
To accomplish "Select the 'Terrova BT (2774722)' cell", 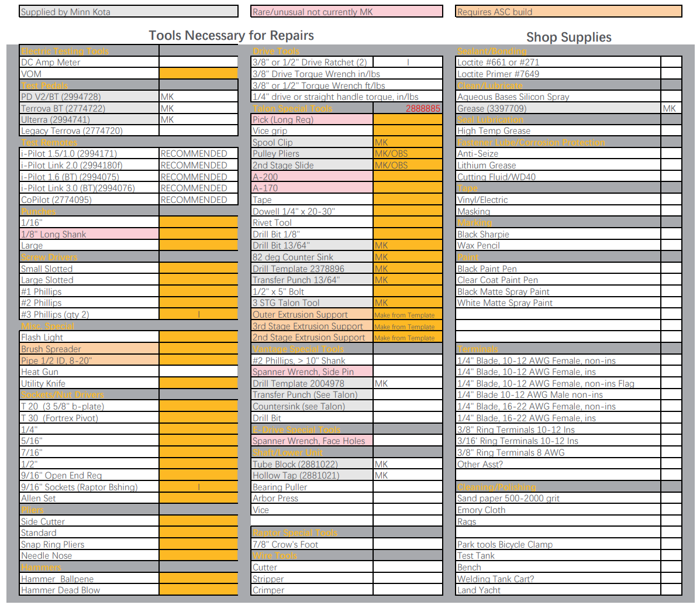I will (89, 108).
